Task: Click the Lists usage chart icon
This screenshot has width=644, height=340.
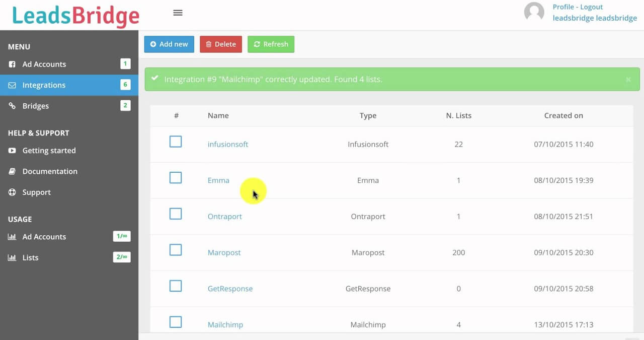Action: [x=12, y=257]
